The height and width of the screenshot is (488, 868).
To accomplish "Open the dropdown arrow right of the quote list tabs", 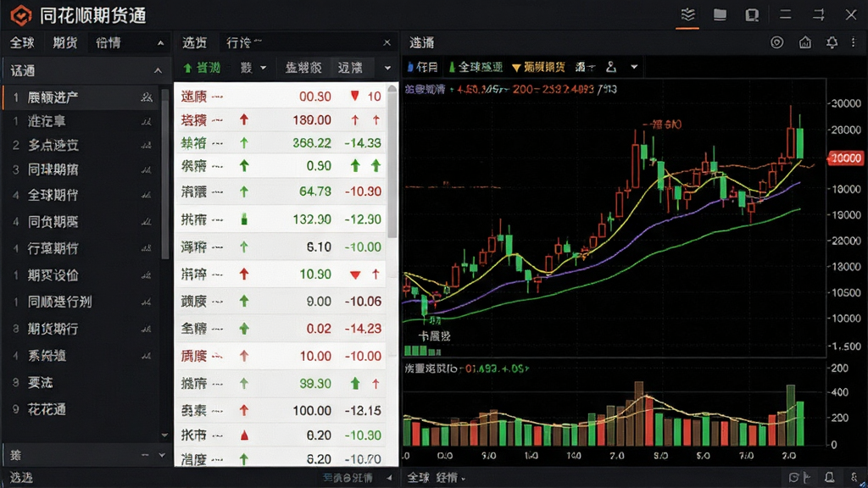I will point(387,68).
